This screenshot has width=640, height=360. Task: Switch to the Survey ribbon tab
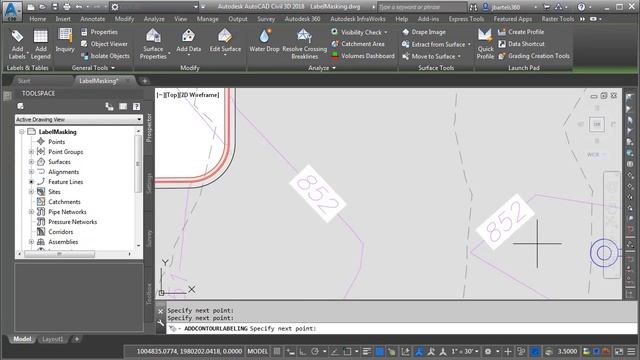(266, 19)
